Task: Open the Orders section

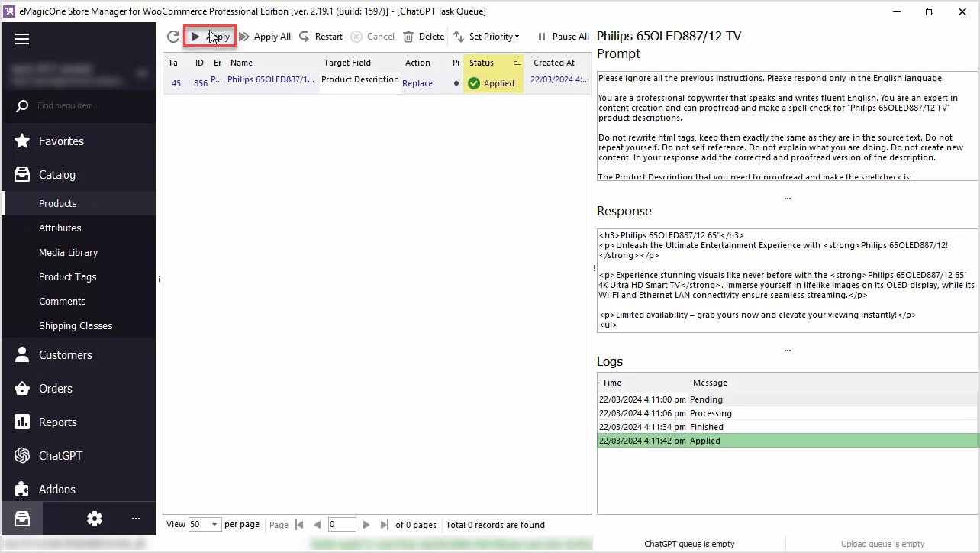Action: tap(56, 389)
